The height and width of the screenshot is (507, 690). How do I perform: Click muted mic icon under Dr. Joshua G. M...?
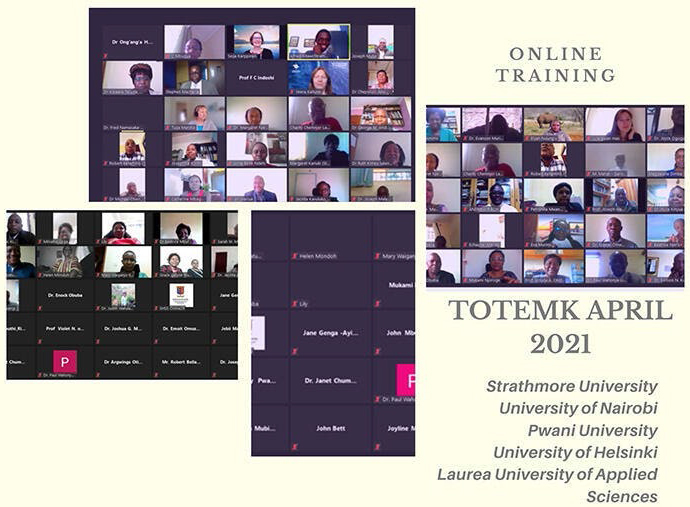[x=98, y=342]
